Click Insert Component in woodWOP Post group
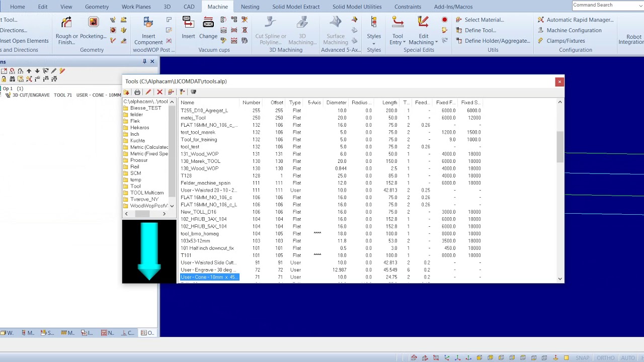 point(148,30)
